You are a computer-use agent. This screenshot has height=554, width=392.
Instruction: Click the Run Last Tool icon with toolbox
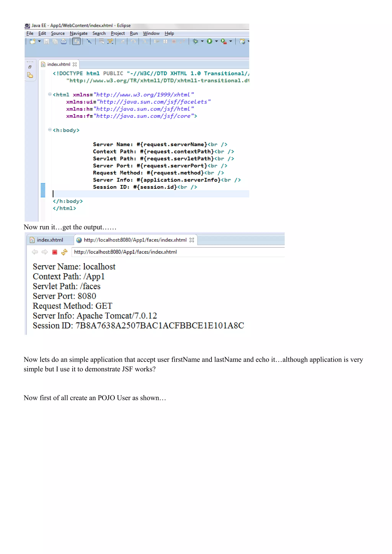224,42
